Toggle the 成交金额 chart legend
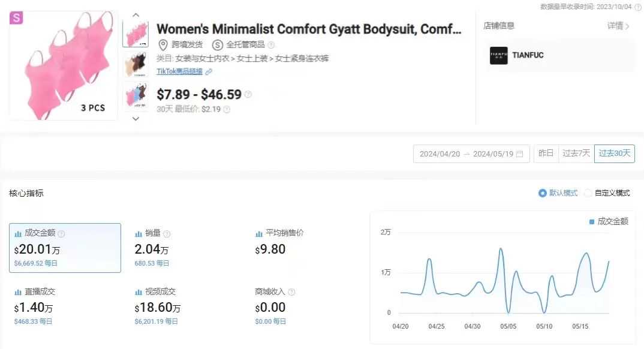 coord(609,222)
